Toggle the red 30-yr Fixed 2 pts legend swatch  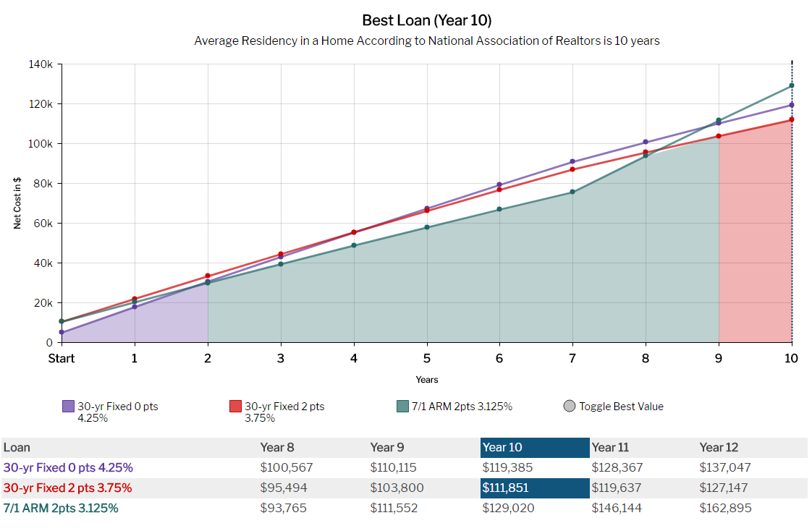click(236, 407)
